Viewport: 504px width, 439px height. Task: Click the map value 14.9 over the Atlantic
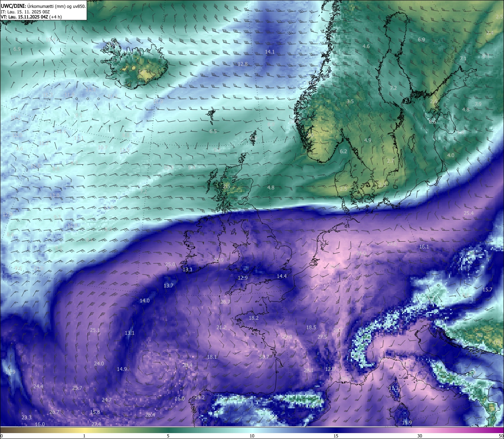pos(122,369)
